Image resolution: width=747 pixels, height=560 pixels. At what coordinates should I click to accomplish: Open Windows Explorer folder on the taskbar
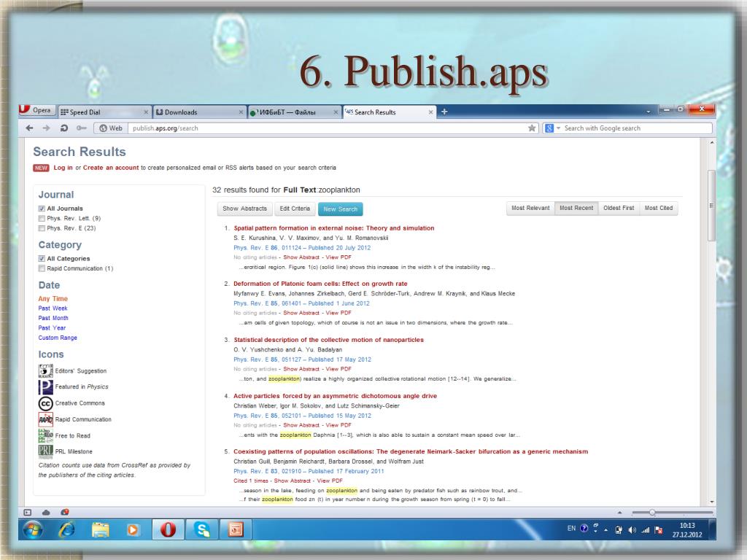(x=101, y=529)
